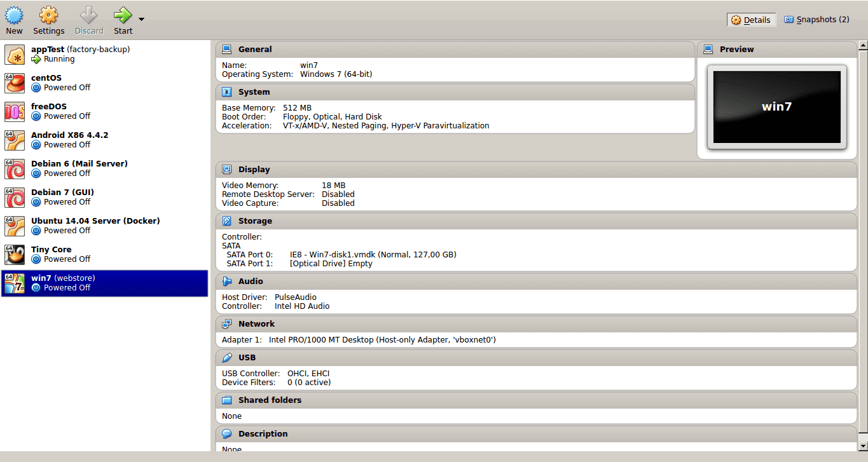Click the freeDOS VM icon
This screenshot has width=868, height=462.
tap(15, 111)
